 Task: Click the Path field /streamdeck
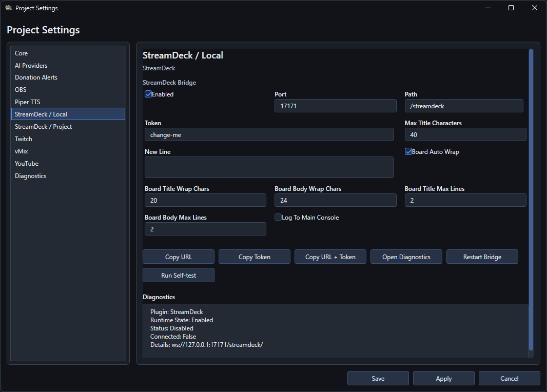pyautogui.click(x=464, y=106)
